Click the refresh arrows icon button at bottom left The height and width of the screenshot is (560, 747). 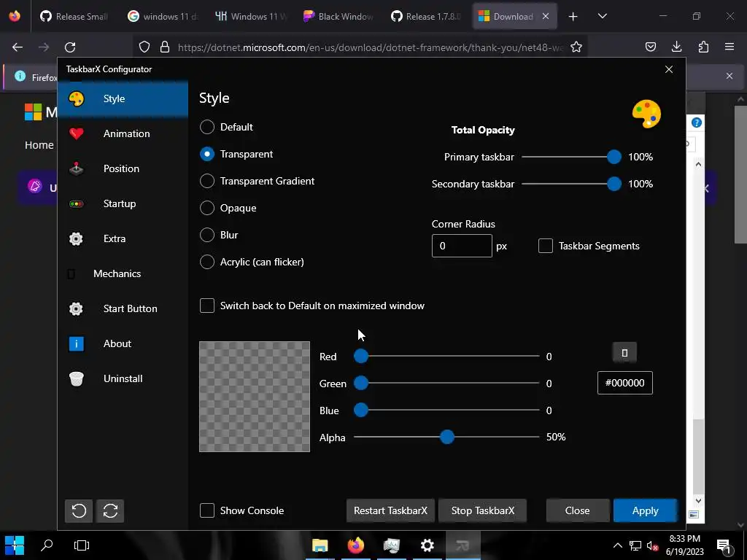pos(111,511)
